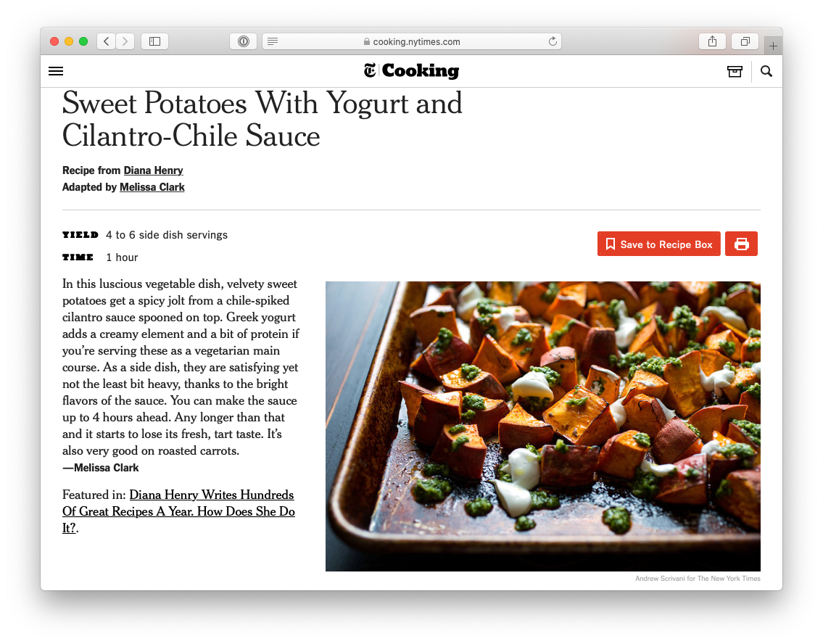This screenshot has width=823, height=644.
Task: Click the Safari share icon
Action: pos(712,41)
